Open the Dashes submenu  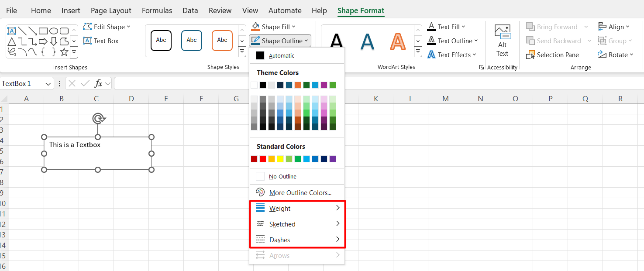pos(297,240)
